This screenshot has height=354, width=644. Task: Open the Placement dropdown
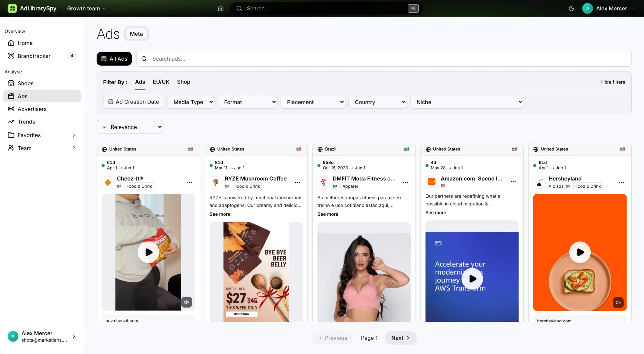click(x=313, y=102)
